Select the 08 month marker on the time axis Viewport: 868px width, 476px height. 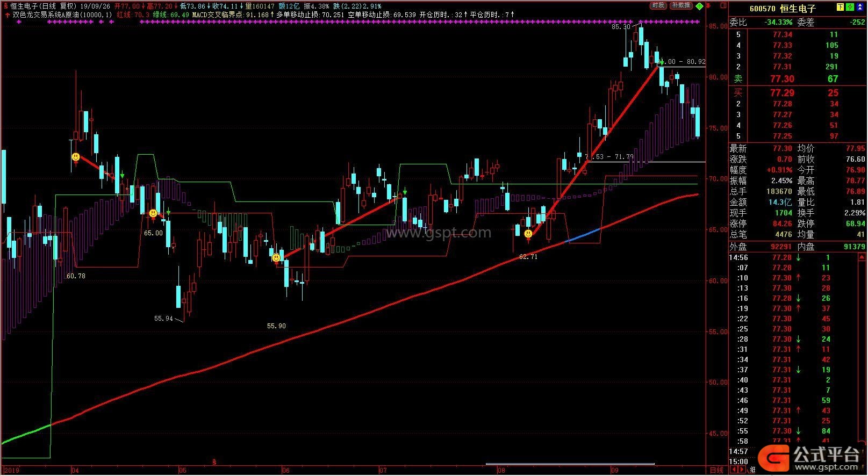(500, 470)
